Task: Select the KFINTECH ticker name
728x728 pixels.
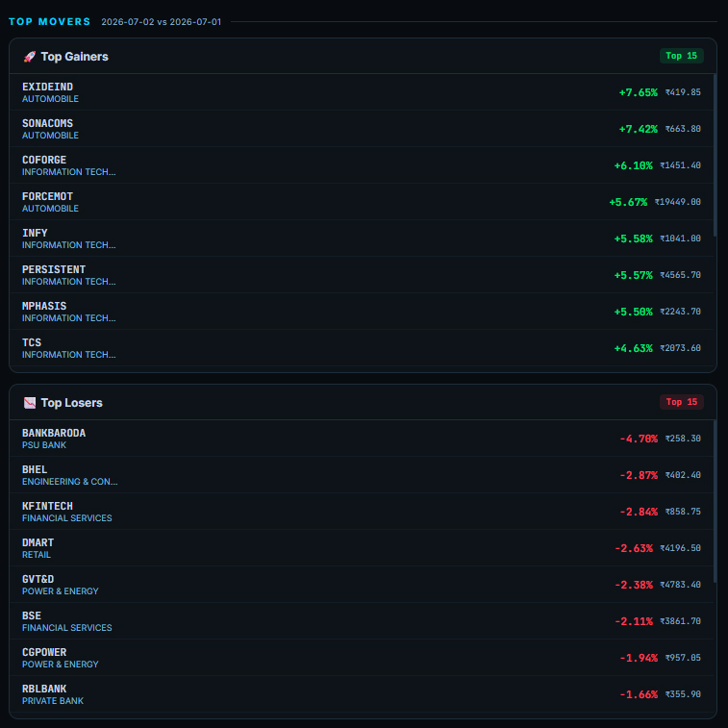Action: coord(47,506)
